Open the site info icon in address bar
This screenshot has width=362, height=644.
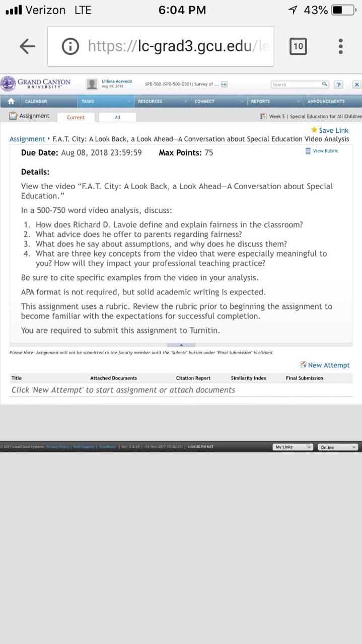[x=70, y=46]
